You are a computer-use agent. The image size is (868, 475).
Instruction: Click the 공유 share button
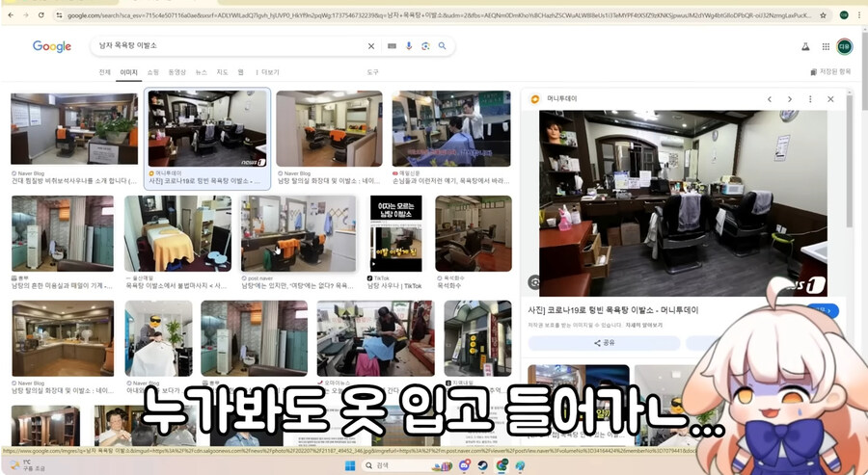click(x=604, y=343)
